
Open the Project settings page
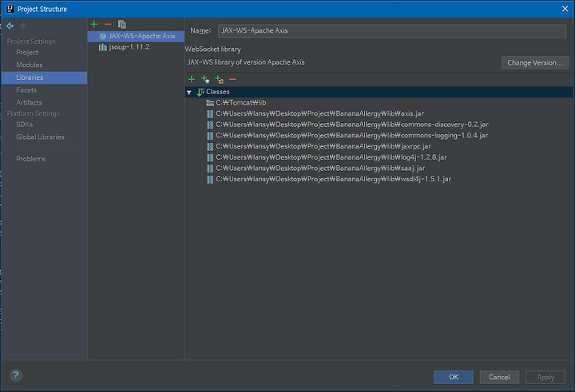[x=27, y=53]
